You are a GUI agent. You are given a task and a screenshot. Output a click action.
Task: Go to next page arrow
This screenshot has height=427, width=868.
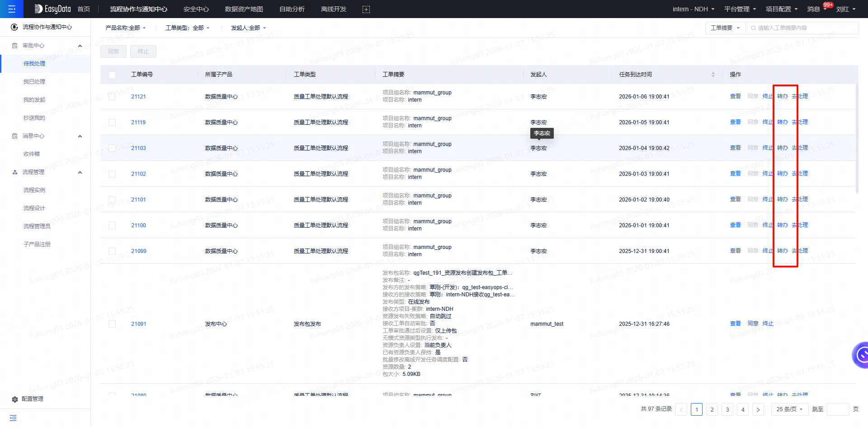pos(758,409)
